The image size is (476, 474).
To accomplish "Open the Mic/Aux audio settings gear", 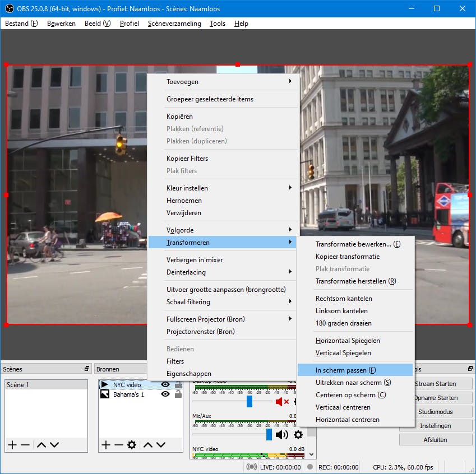I will (x=298, y=434).
